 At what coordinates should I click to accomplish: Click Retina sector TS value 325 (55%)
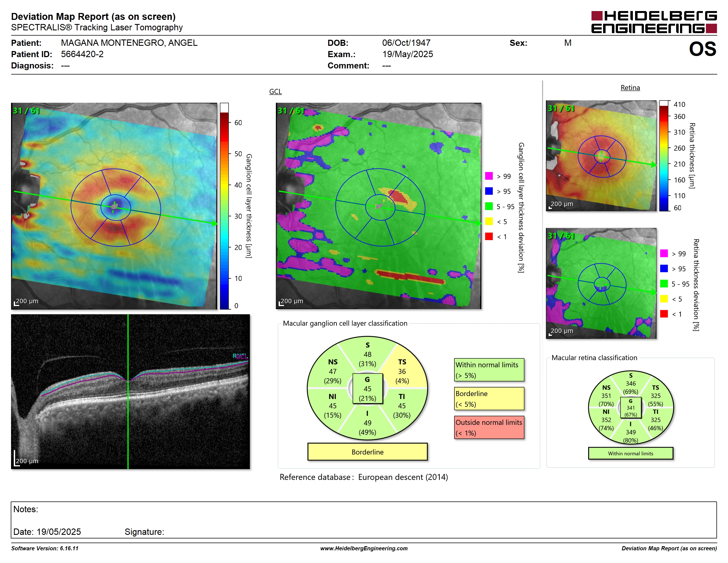coord(655,396)
